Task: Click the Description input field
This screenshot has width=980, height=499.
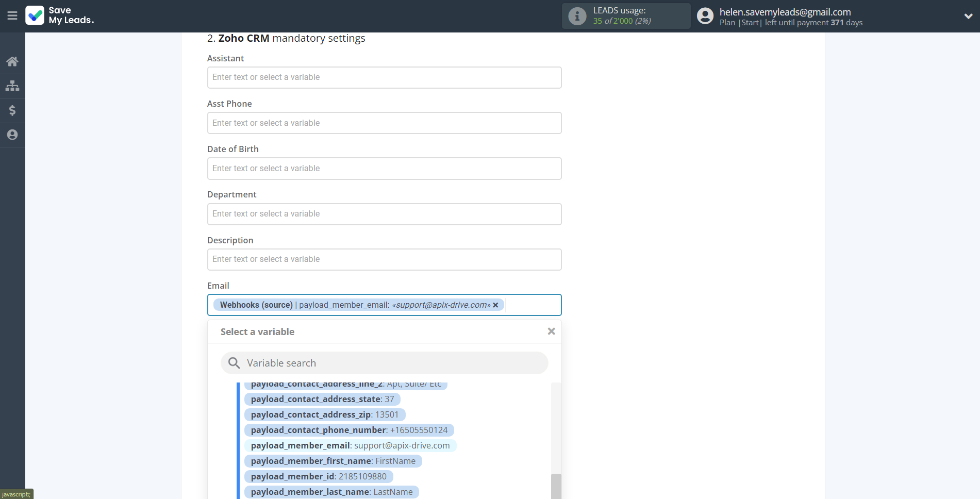Action: (x=385, y=259)
